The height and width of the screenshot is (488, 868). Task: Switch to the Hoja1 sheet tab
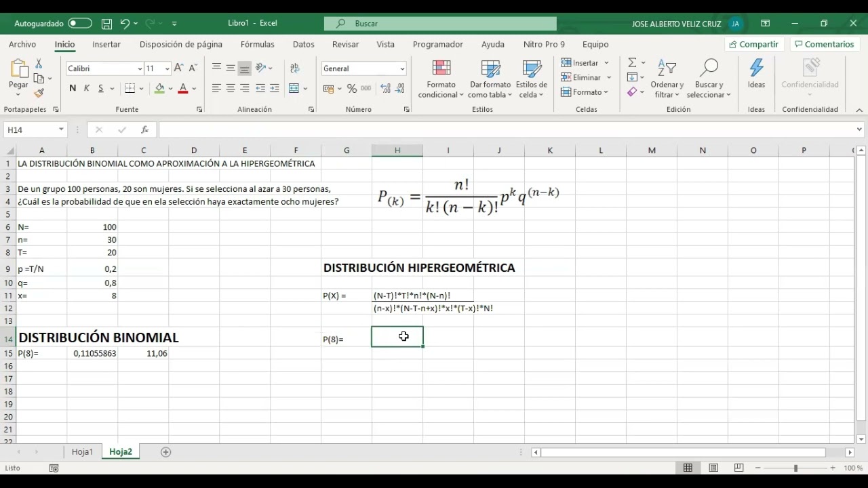coord(82,451)
